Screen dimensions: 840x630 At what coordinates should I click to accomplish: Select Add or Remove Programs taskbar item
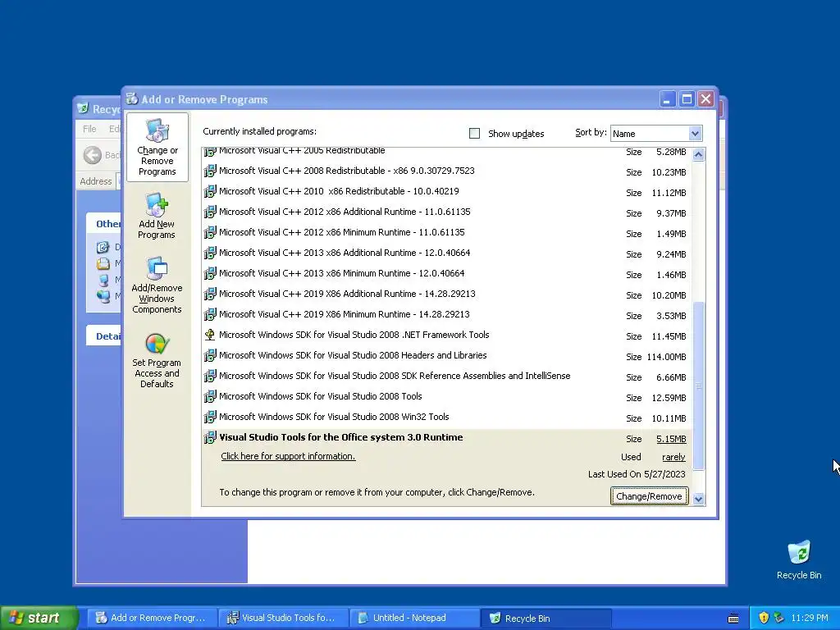pos(152,618)
